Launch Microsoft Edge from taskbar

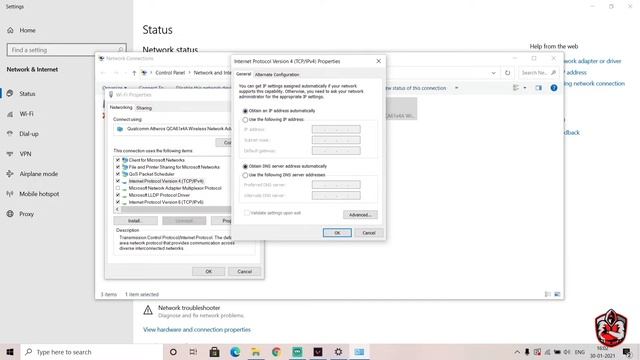[235, 352]
